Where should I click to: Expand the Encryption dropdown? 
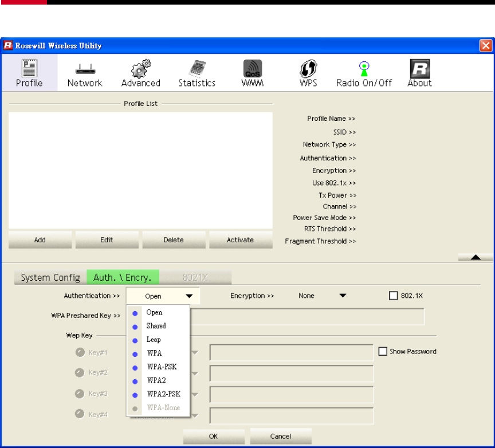[x=343, y=296]
